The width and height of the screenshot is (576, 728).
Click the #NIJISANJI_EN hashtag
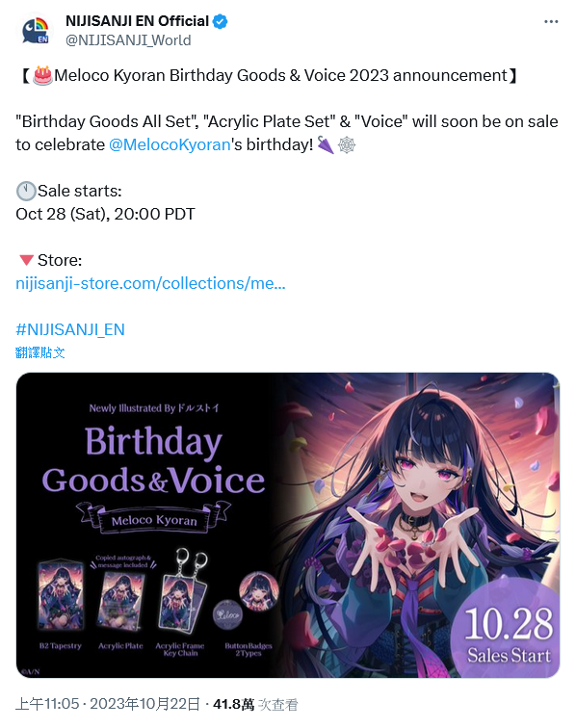click(x=70, y=329)
